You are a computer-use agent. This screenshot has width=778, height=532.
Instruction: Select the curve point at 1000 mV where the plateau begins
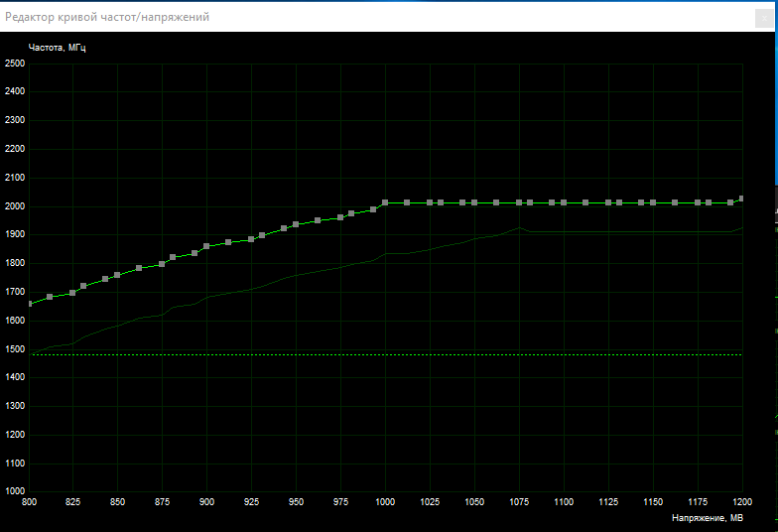click(x=385, y=202)
